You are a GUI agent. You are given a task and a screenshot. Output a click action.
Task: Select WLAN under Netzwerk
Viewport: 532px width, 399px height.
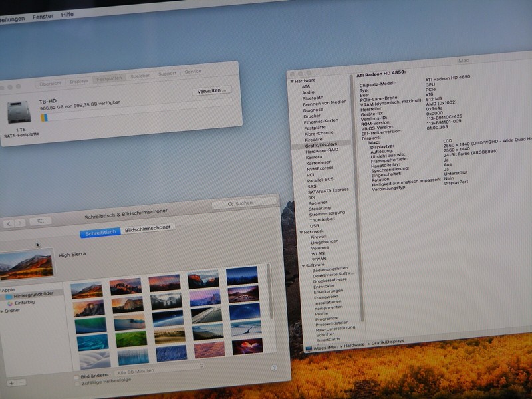318,254
